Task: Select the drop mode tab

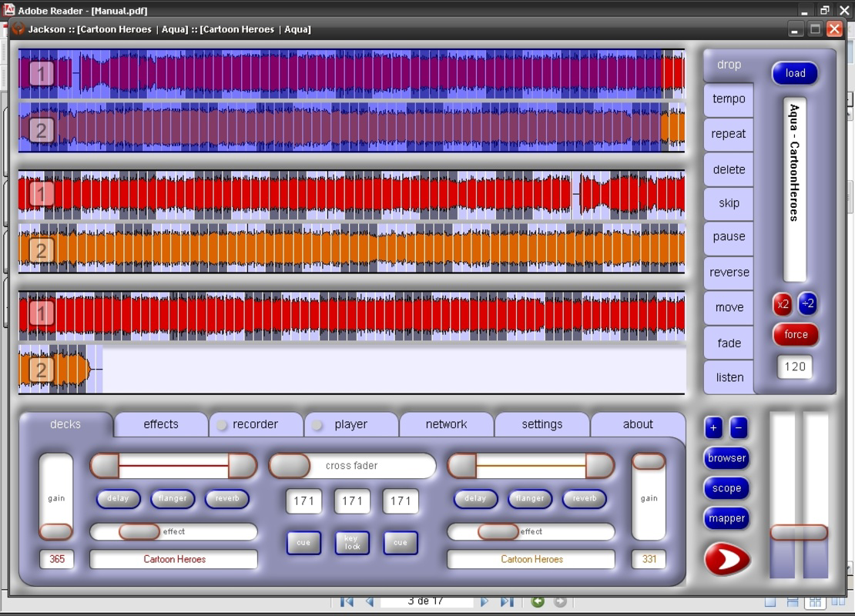Action: (x=729, y=65)
